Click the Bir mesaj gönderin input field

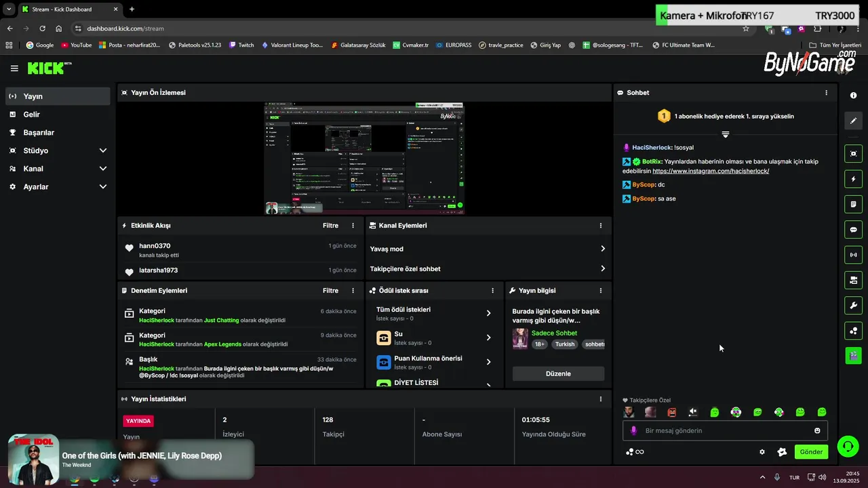click(725, 430)
